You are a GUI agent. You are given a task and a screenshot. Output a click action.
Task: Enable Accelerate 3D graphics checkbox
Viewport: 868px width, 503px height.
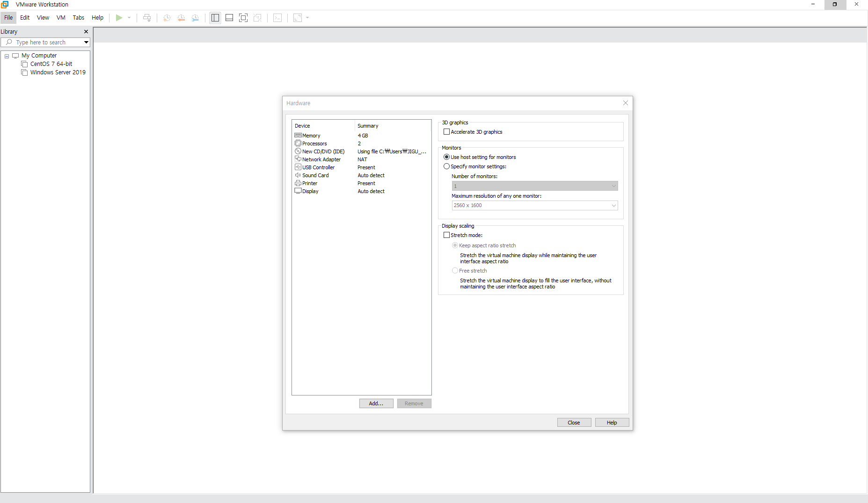[x=446, y=132]
